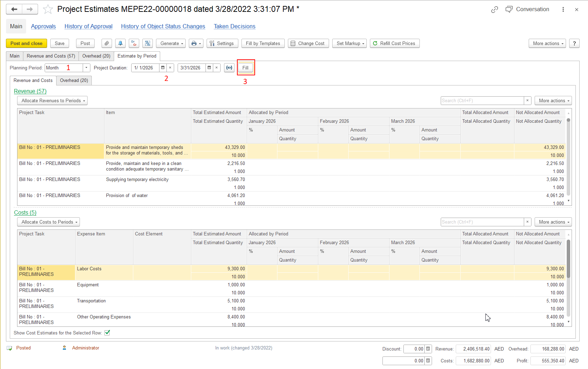The image size is (588, 369).
Task: Click the Post button
Action: pos(85,43)
